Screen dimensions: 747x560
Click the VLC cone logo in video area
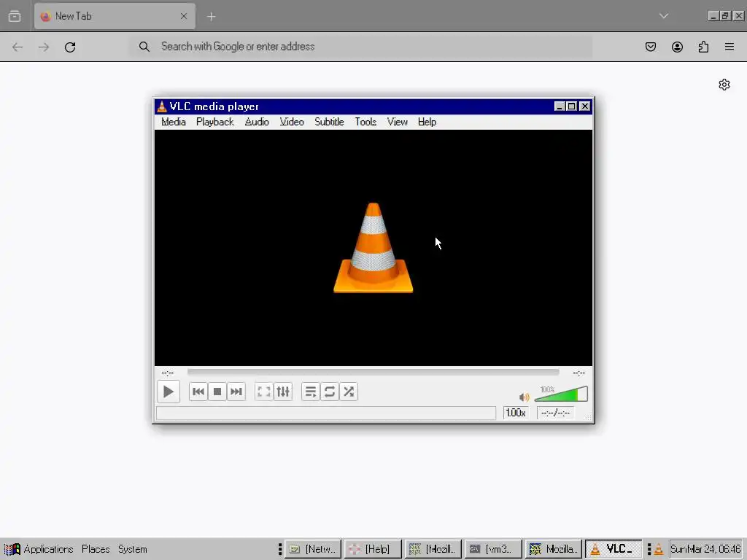(373, 248)
